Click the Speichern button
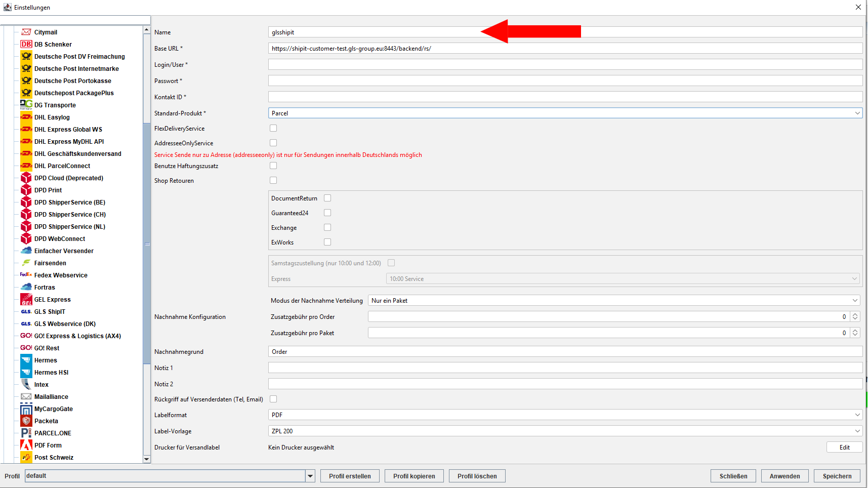The height and width of the screenshot is (488, 868). click(x=837, y=476)
